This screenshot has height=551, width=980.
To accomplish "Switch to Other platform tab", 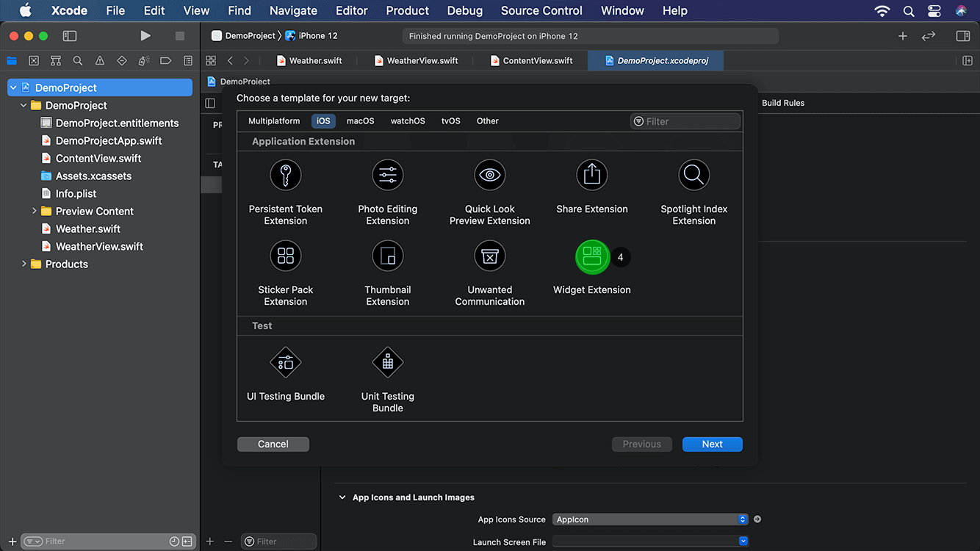I will (487, 121).
